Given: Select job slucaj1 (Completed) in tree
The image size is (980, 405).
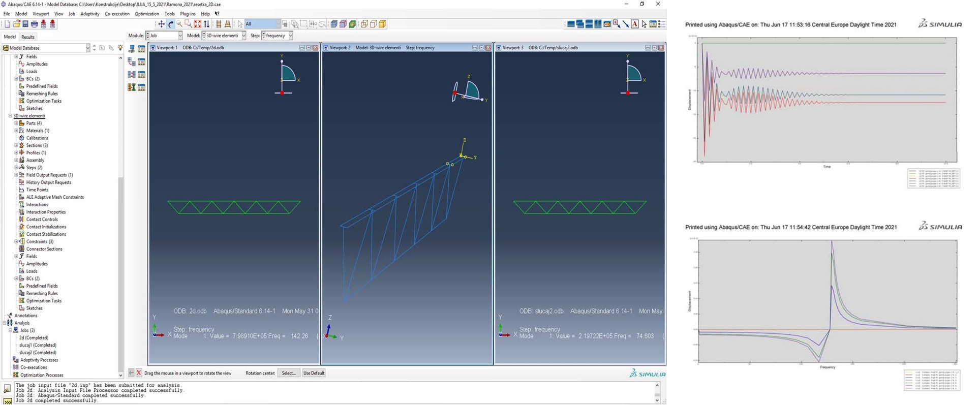Looking at the screenshot, I should pos(38,345).
